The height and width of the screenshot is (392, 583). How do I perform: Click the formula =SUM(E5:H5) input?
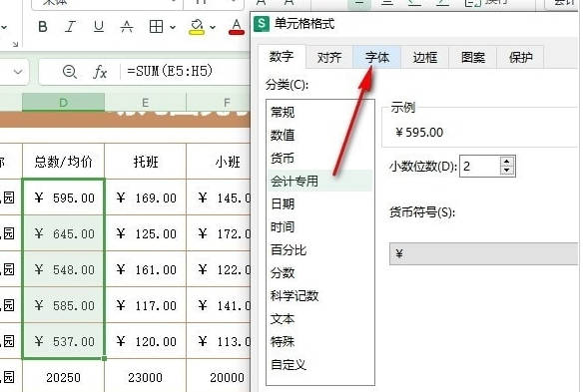[x=170, y=71]
